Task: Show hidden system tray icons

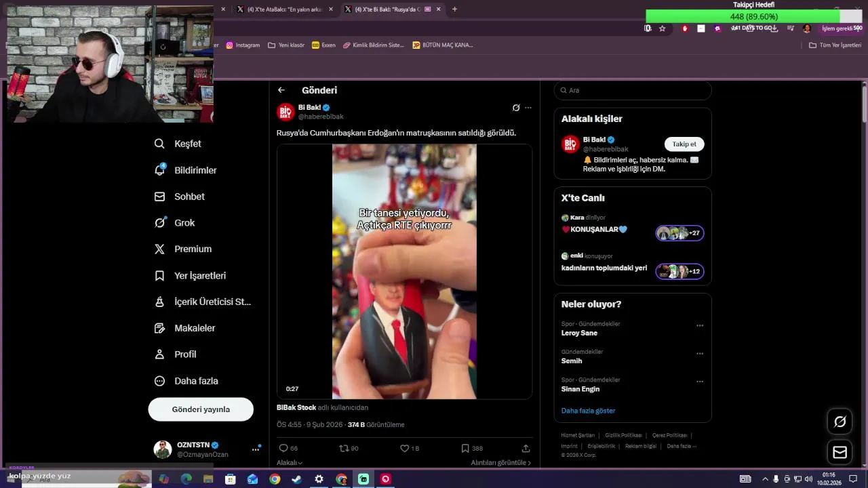Action: click(x=765, y=479)
